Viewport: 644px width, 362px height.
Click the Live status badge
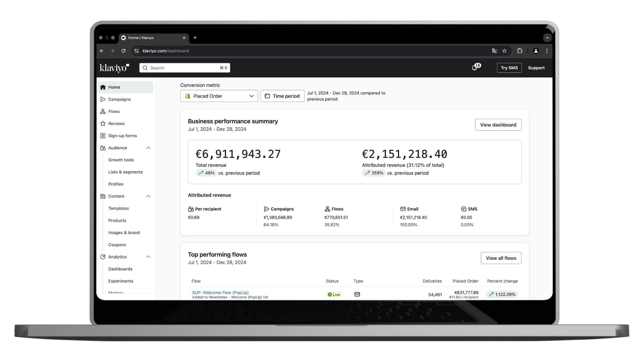click(x=334, y=294)
